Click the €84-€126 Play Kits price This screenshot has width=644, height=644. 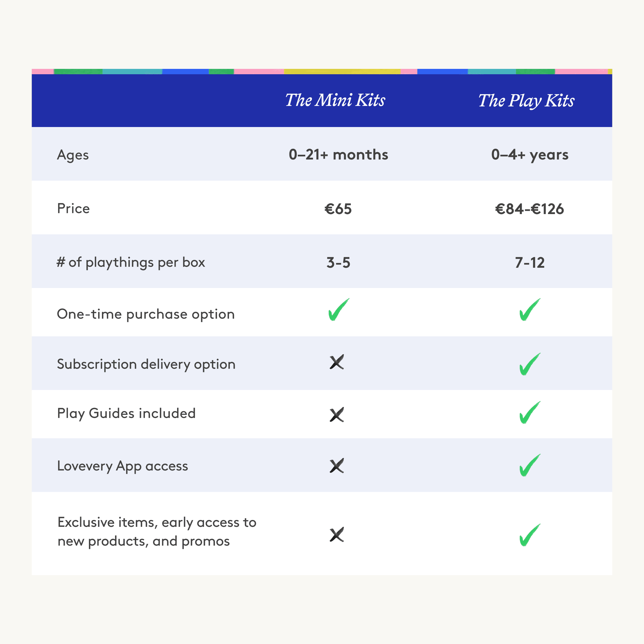(529, 209)
